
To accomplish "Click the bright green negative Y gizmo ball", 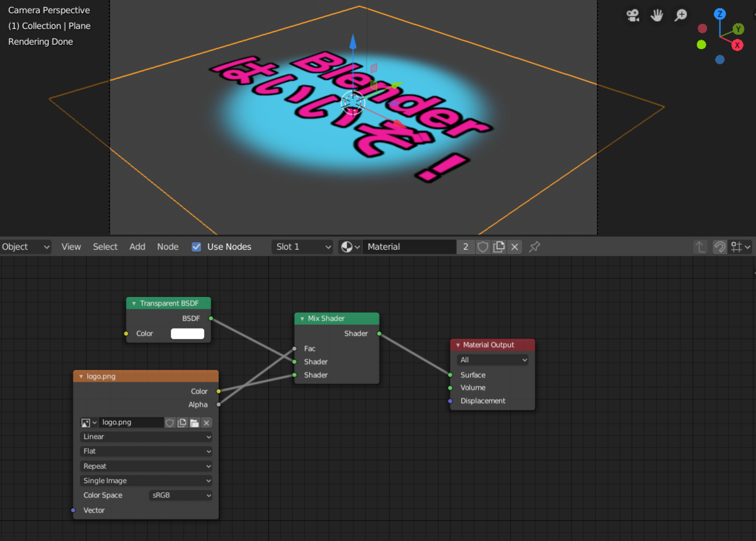I will [x=701, y=44].
